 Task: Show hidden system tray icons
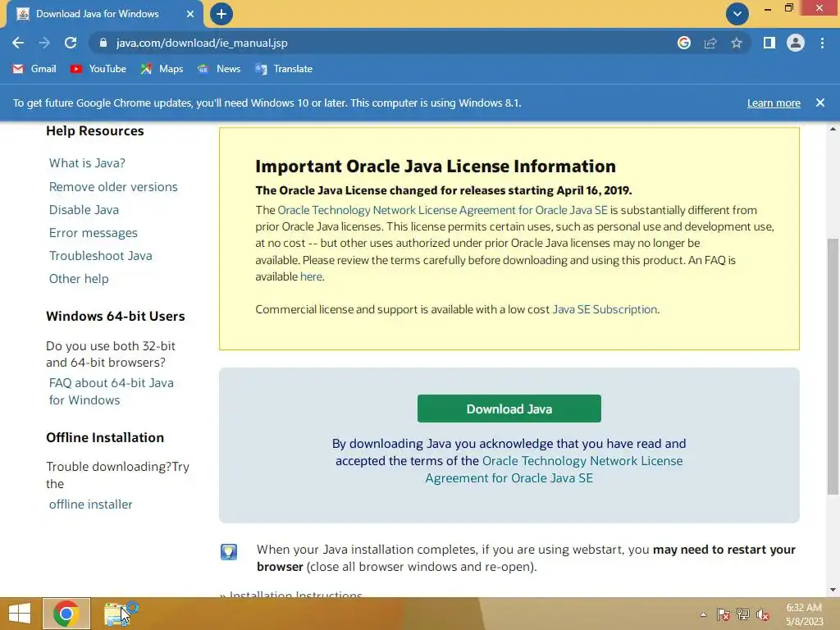[703, 614]
